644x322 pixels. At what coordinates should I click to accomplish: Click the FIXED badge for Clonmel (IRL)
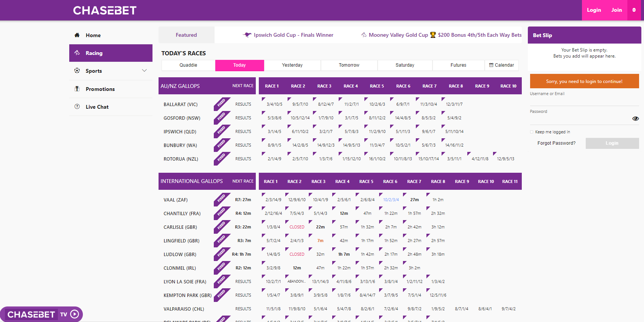pos(222,267)
